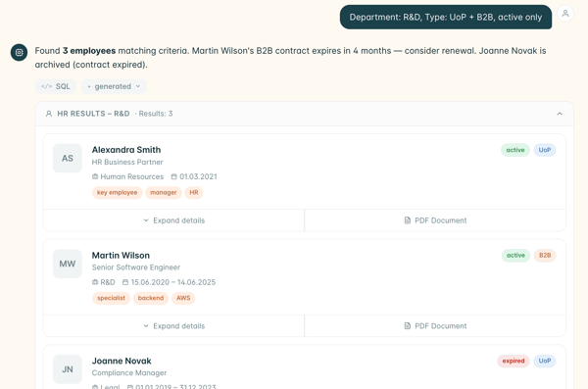Select the 'specialist' tag
Screen dimensions: 588x389
point(111,298)
